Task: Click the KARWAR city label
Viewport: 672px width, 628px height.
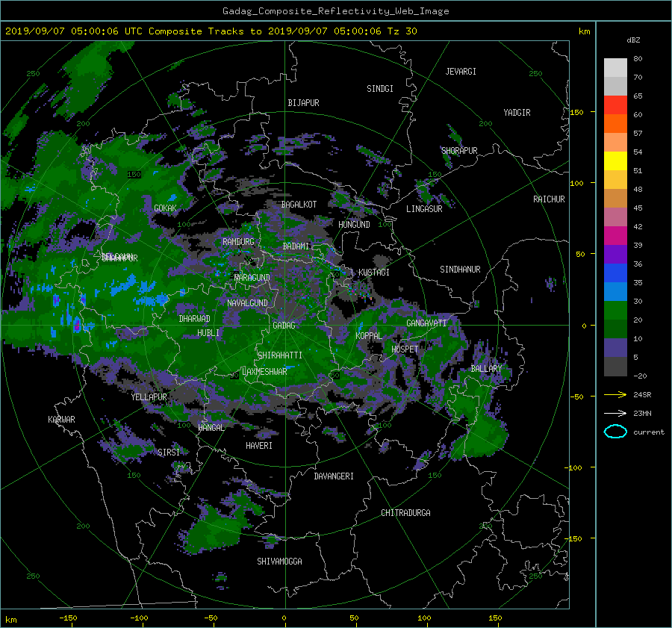Action: pos(61,420)
